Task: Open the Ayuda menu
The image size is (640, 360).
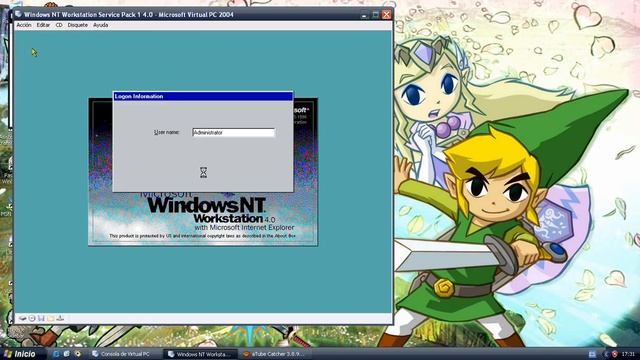Action: pos(100,25)
